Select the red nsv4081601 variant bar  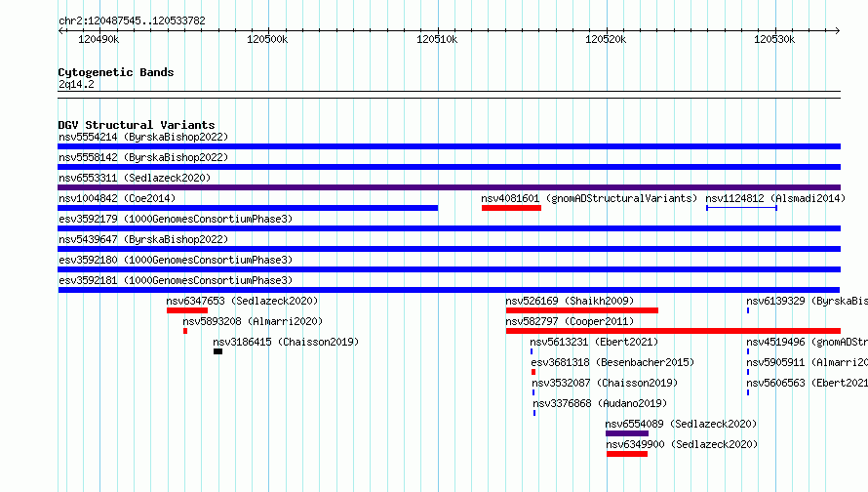coord(511,208)
